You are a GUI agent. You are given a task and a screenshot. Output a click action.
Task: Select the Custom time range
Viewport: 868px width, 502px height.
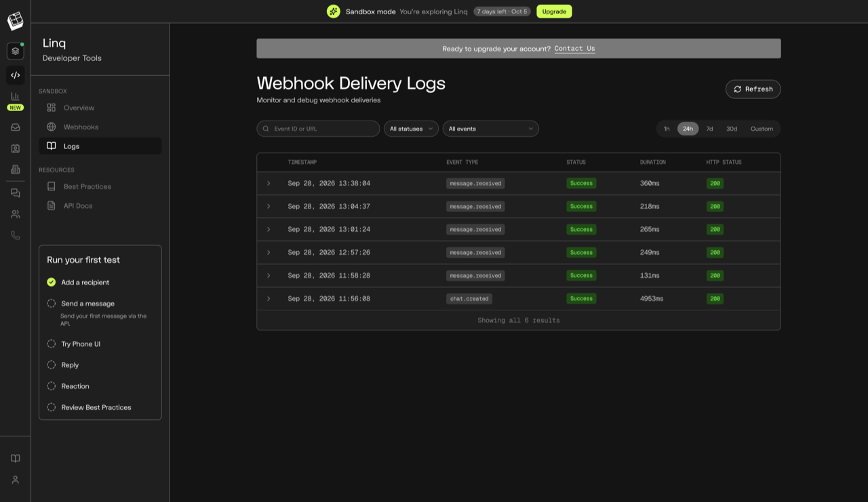[x=762, y=129]
